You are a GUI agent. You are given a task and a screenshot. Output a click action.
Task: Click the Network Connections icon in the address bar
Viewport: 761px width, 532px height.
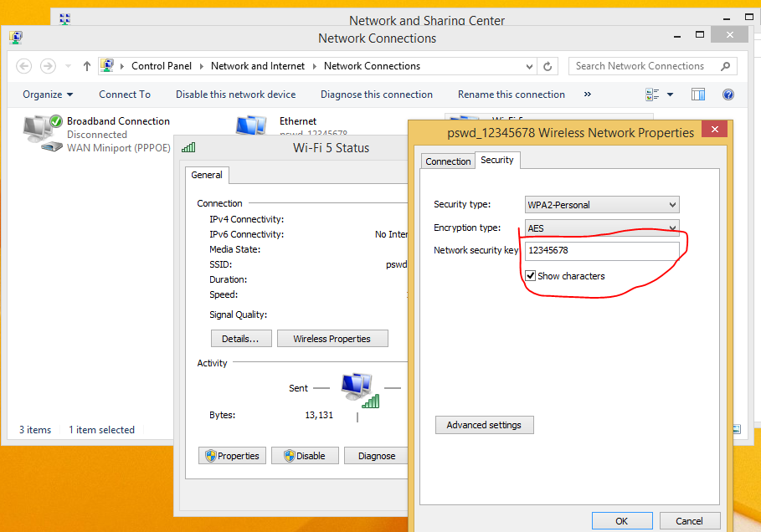[106, 65]
